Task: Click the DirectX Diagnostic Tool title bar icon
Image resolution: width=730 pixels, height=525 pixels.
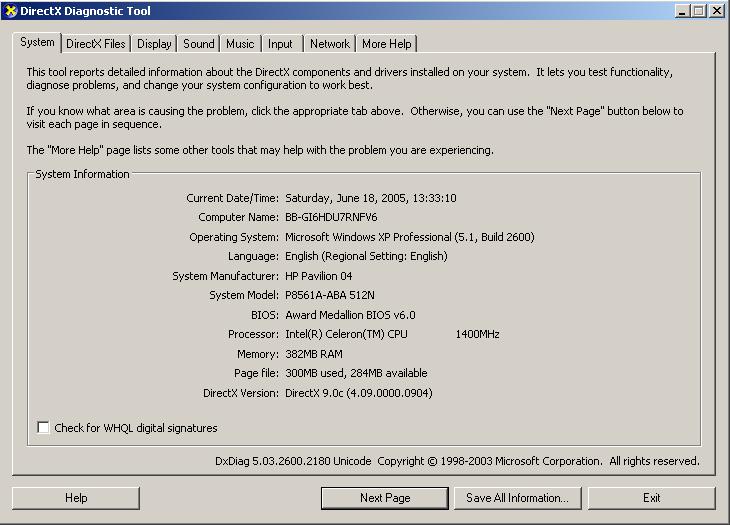Action: (x=10, y=11)
